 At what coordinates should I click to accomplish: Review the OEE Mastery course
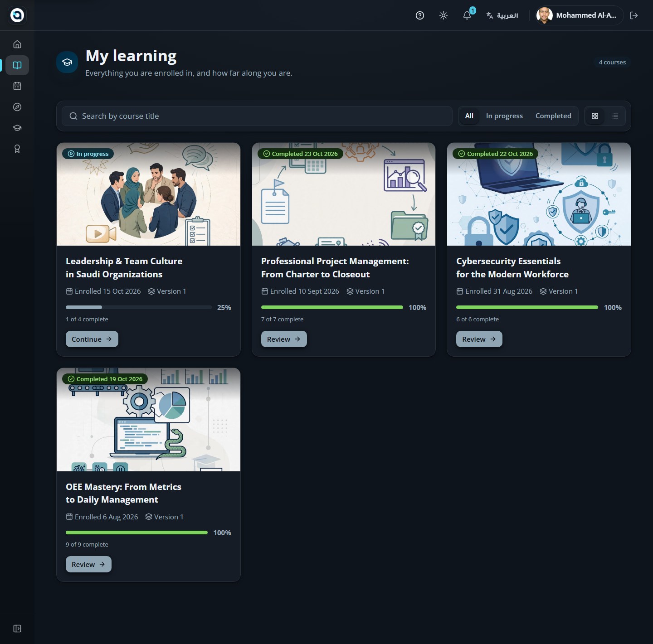click(x=88, y=564)
